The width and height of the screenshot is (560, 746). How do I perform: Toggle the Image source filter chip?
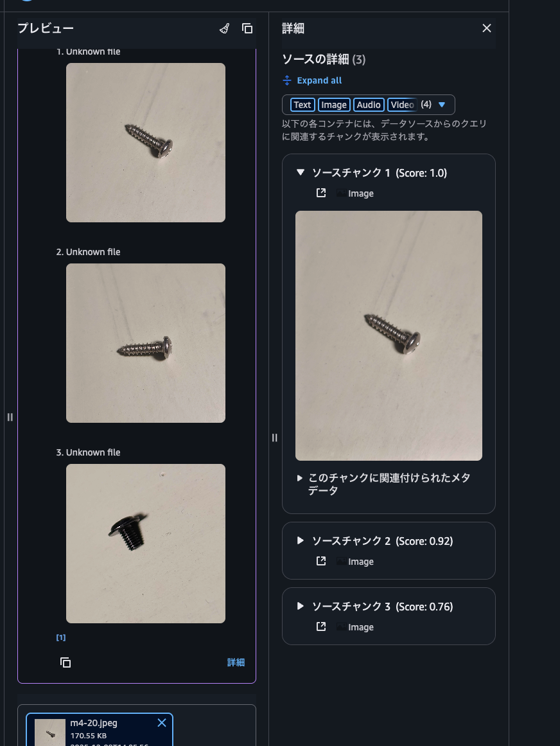(334, 105)
